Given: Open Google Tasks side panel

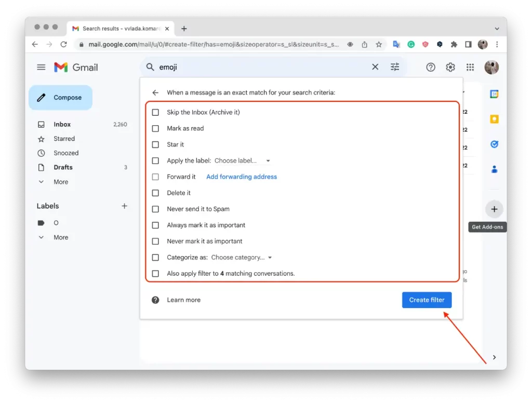Looking at the screenshot, I should coord(494,144).
